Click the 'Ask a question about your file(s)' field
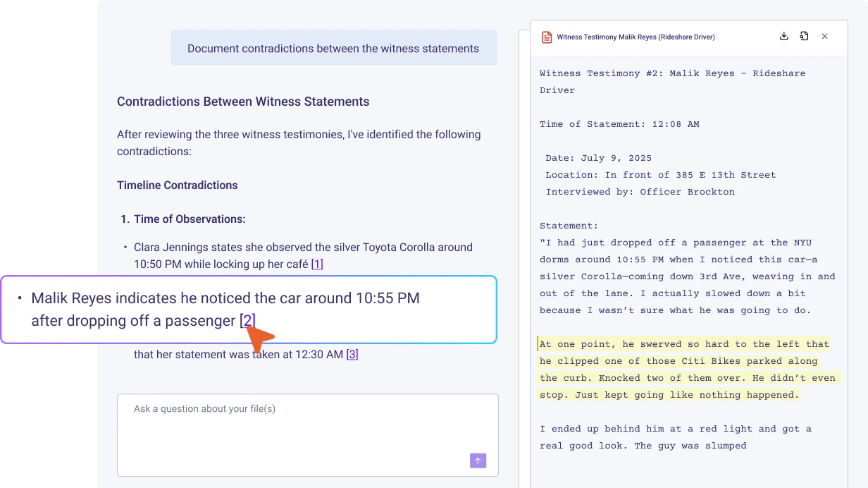The width and height of the screenshot is (868, 488). pos(308,409)
